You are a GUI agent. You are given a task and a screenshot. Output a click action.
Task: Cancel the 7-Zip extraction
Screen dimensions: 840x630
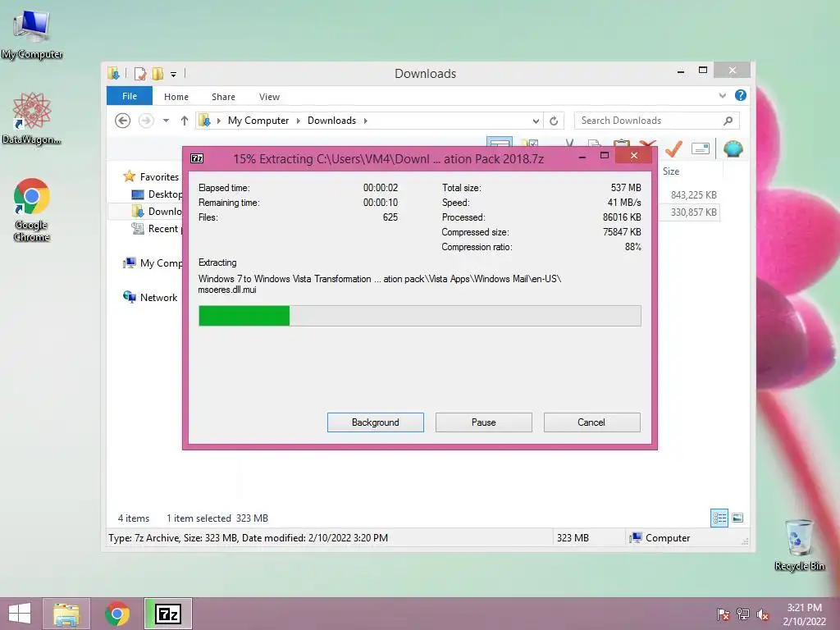click(591, 422)
